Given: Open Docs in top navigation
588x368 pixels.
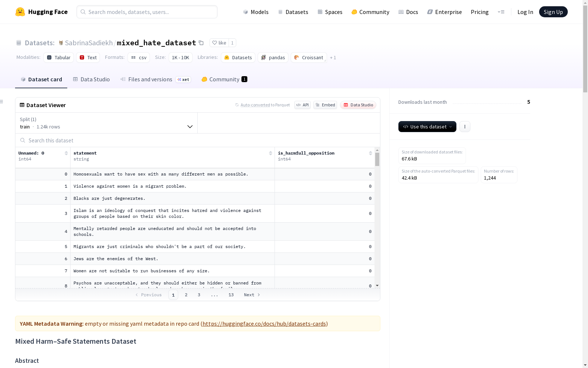Looking at the screenshot, I should [408, 12].
